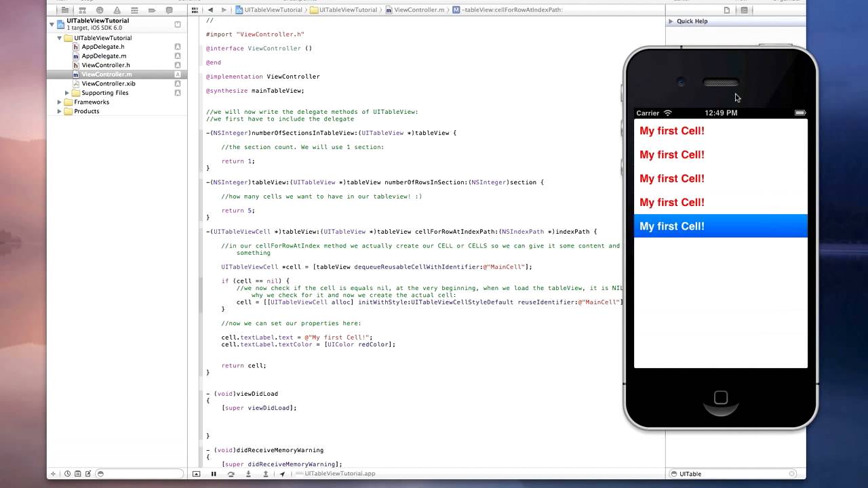This screenshot has width=868, height=488.
Task: Click the UITableViewTutorial project jump bar item
Action: [270, 10]
